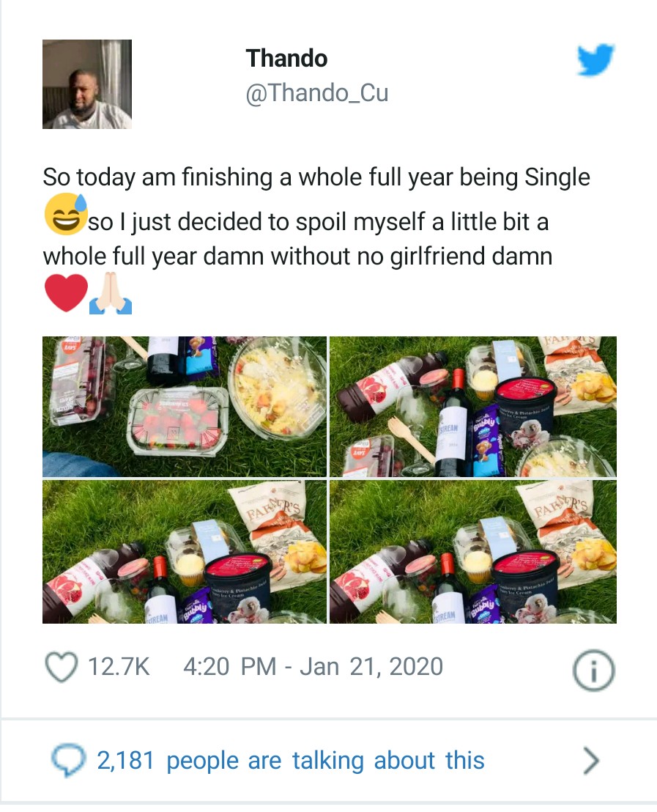Open "2,181 people are talking about this"
Image resolution: width=657 pixels, height=812 pixels.
[x=290, y=760]
